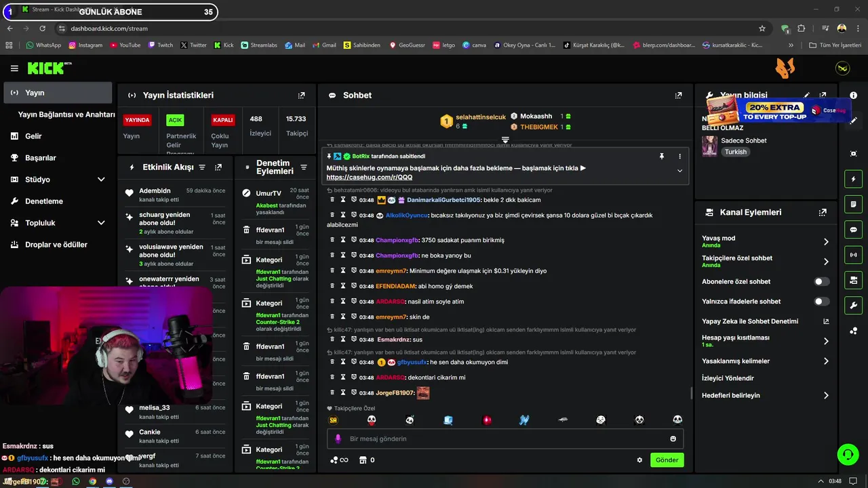Toggle Yalnızca ifadelerle sohbet switch

[x=821, y=302]
